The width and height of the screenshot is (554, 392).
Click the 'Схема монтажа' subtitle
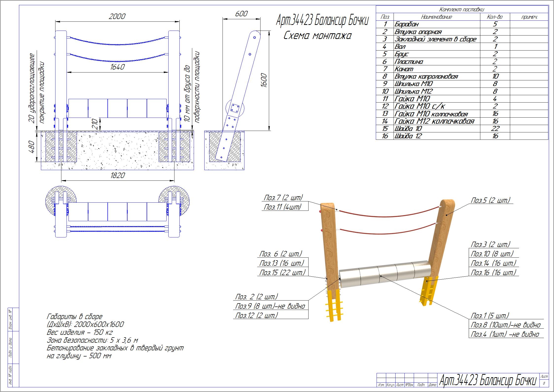(317, 36)
